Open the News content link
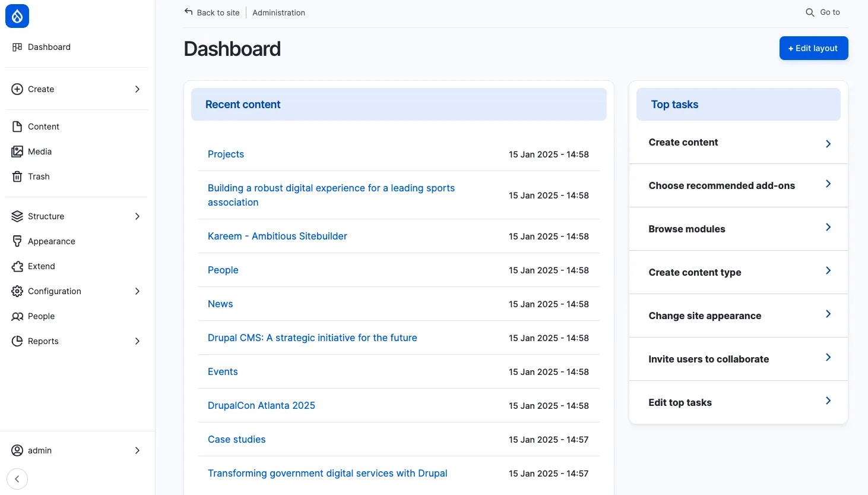This screenshot has height=495, width=868. [220, 304]
